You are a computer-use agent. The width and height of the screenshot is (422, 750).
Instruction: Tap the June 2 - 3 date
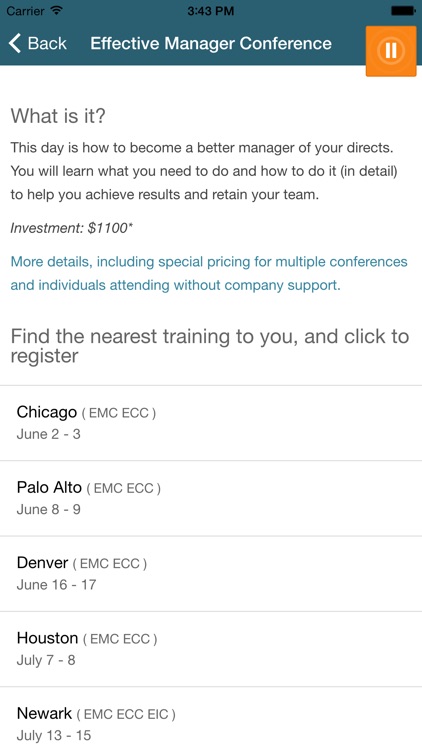click(48, 434)
